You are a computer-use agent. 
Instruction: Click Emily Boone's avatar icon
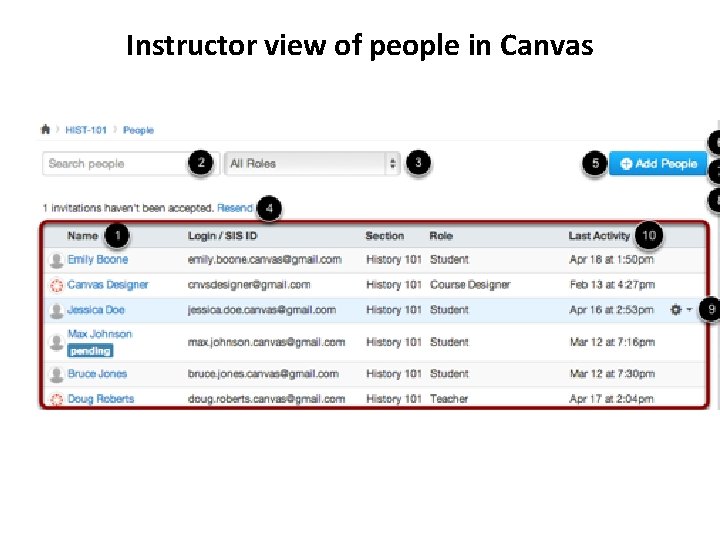click(x=56, y=260)
